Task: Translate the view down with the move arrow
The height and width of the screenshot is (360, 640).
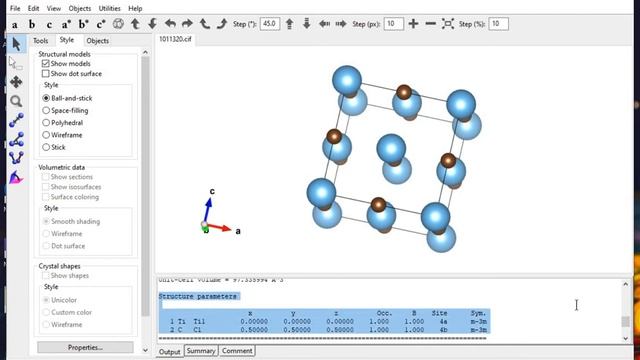Action: click(307, 24)
